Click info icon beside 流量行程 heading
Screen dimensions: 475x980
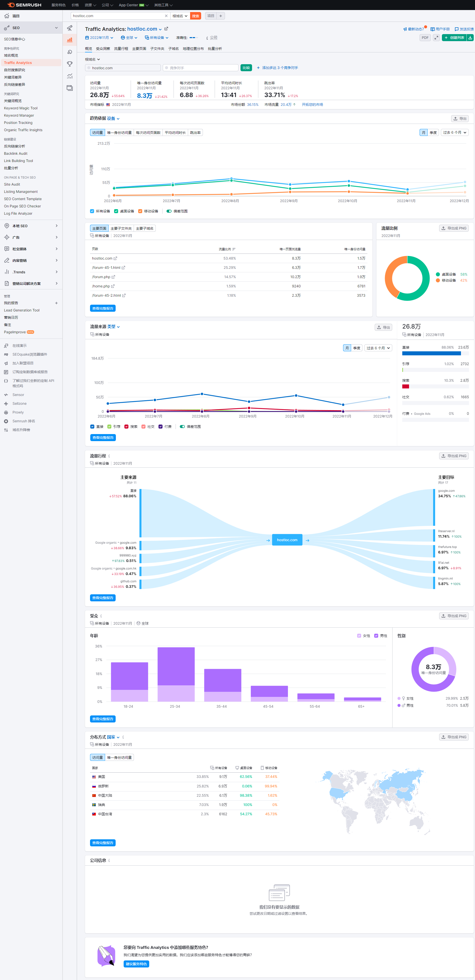coord(109,456)
